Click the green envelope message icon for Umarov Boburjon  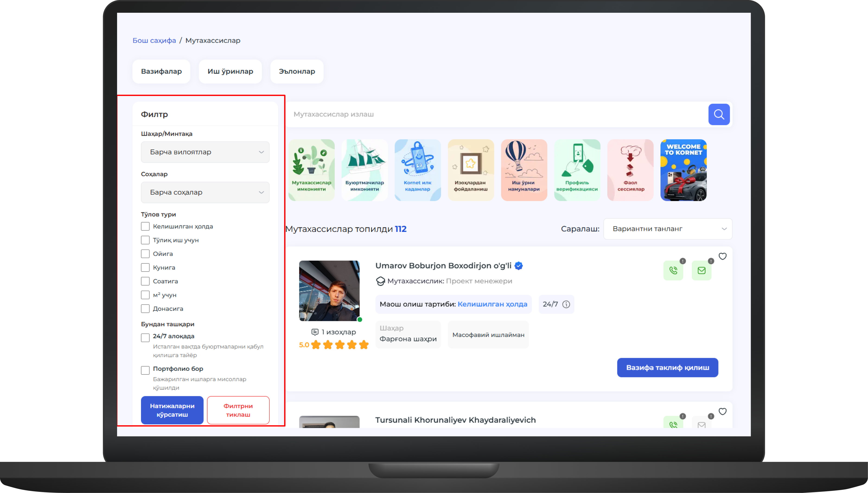[702, 270]
